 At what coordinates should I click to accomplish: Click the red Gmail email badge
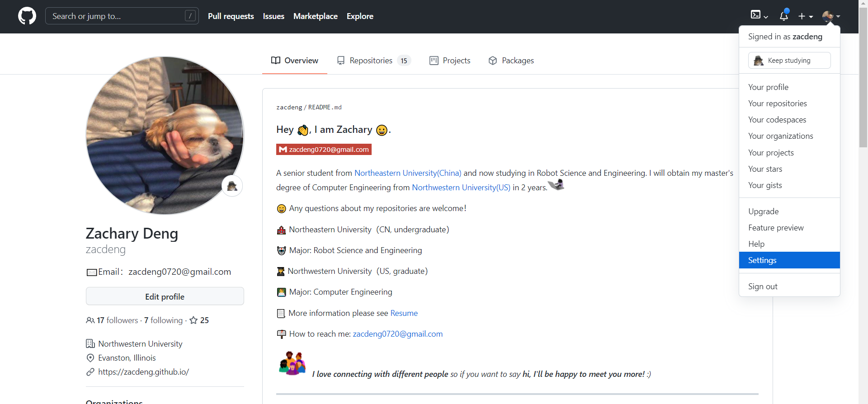pyautogui.click(x=324, y=150)
